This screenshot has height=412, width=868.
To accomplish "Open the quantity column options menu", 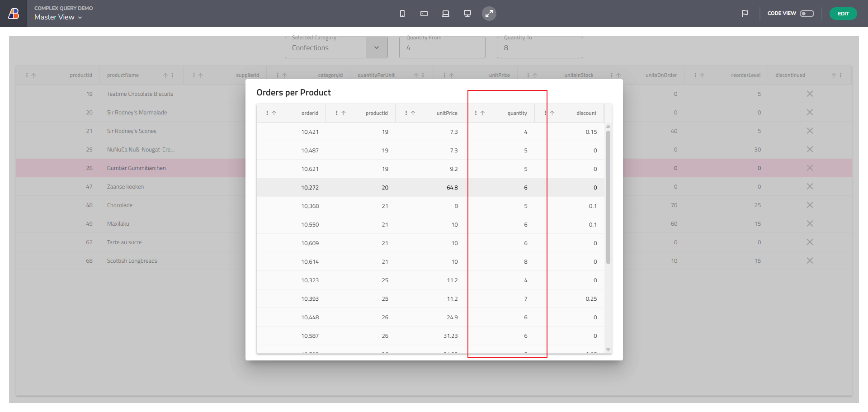I will coord(476,113).
